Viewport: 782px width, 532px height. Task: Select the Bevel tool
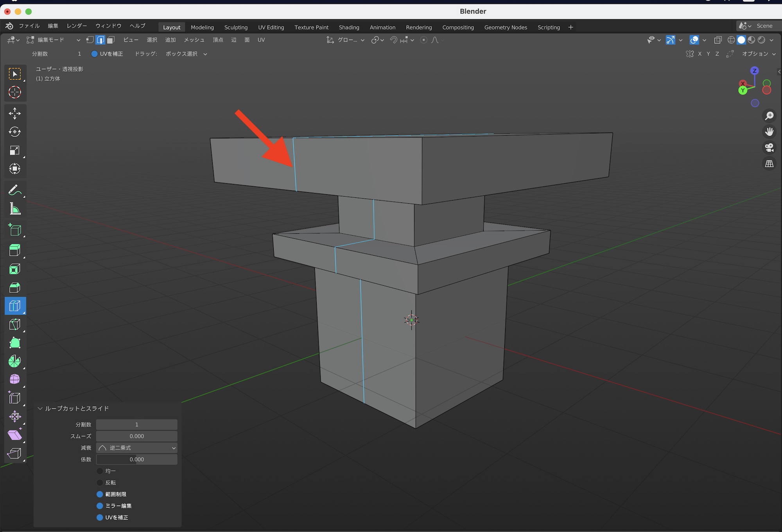[15, 288]
